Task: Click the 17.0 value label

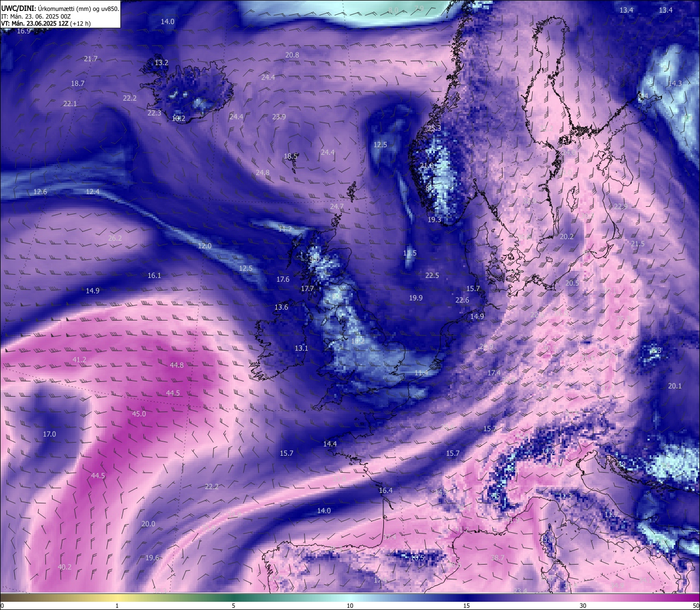Action: 49,434
